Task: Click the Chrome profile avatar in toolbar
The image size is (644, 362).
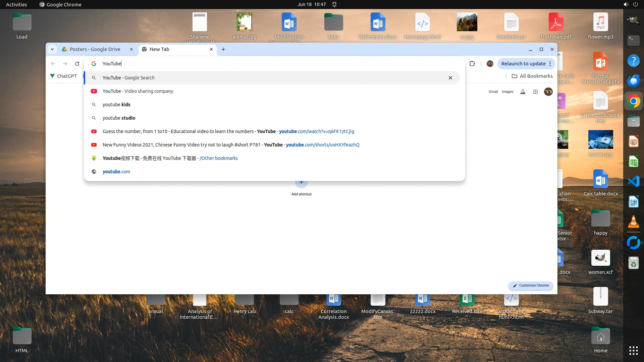Action: tap(490, 64)
